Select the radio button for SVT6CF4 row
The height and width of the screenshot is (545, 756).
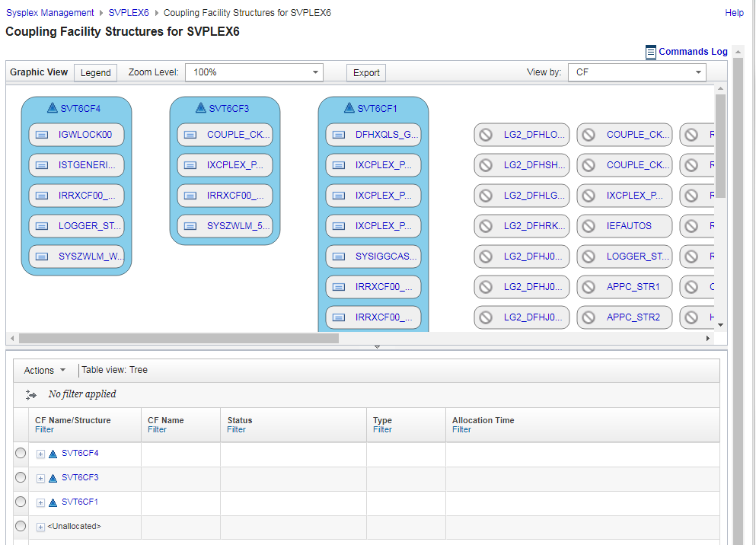(x=21, y=453)
